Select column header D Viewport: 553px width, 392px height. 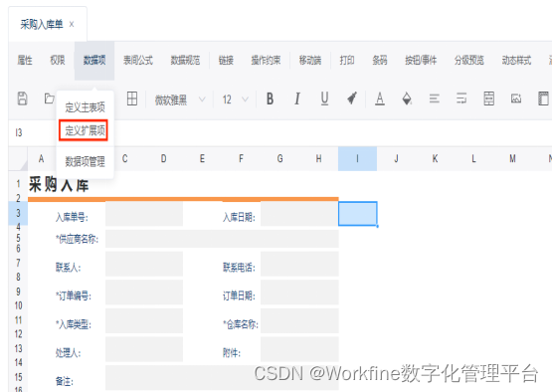click(164, 159)
